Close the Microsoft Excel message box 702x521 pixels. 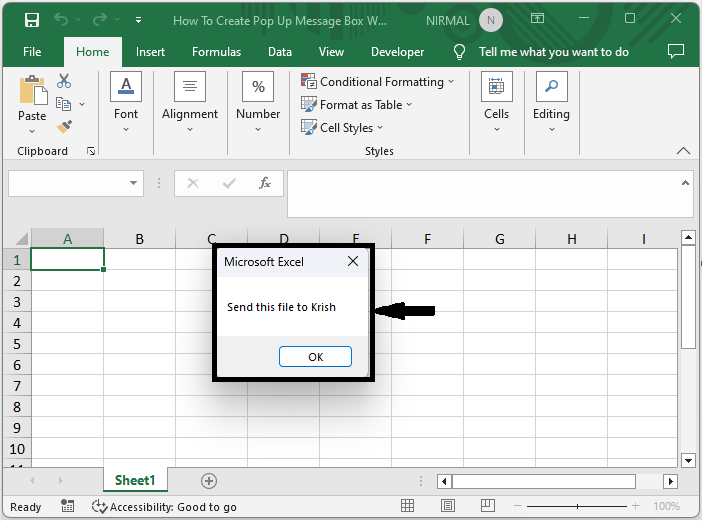[x=353, y=261]
